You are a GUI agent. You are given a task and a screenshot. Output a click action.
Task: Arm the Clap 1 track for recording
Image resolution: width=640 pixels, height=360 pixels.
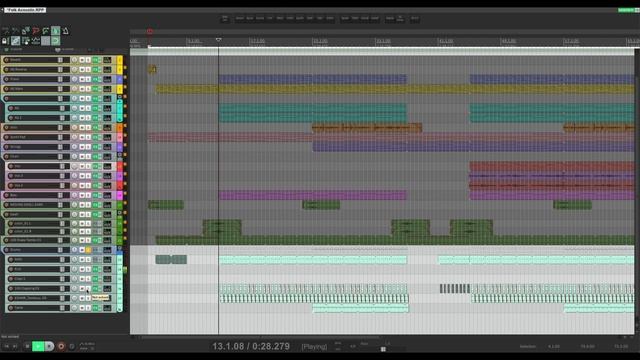coord(11,279)
